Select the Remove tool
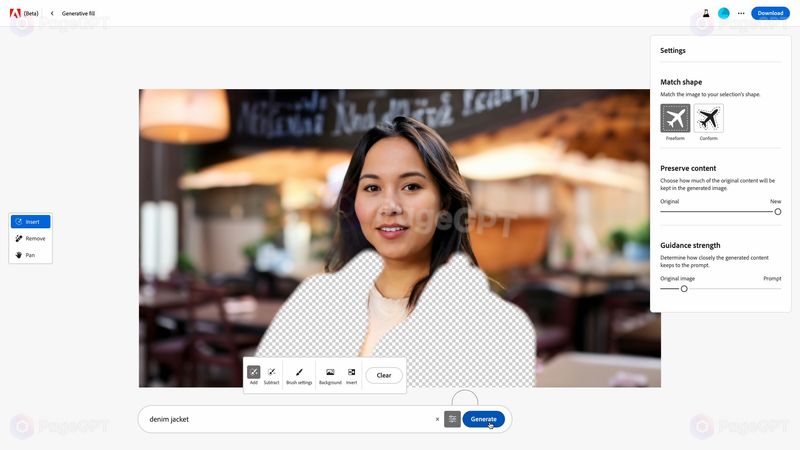The width and height of the screenshot is (800, 450). (x=31, y=238)
